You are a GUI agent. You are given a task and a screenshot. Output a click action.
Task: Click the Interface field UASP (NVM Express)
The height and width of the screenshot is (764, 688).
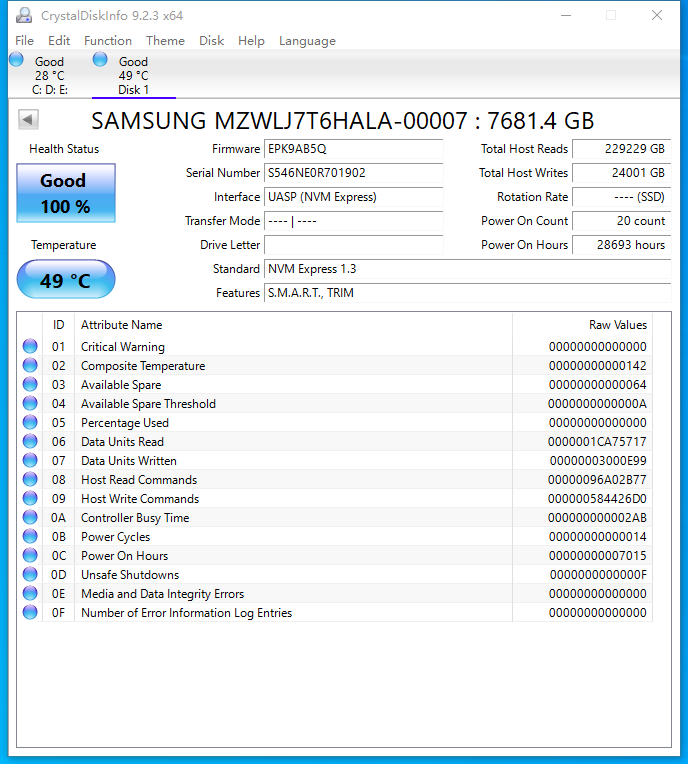354,197
